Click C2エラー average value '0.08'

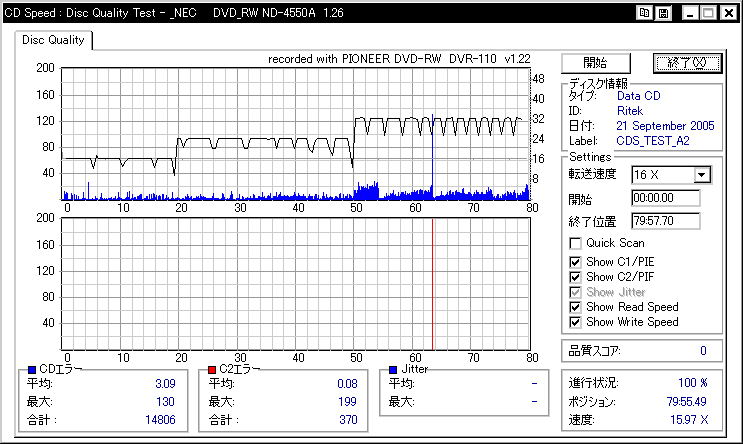coord(347,384)
